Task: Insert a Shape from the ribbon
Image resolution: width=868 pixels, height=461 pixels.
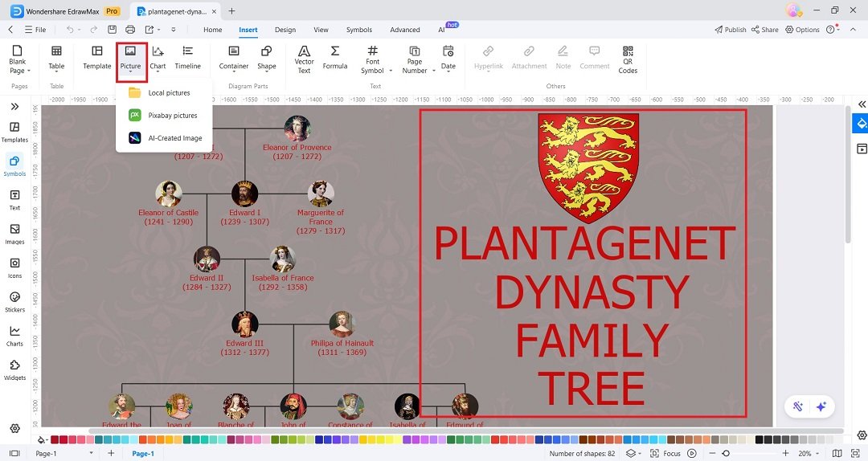Action: pyautogui.click(x=266, y=58)
